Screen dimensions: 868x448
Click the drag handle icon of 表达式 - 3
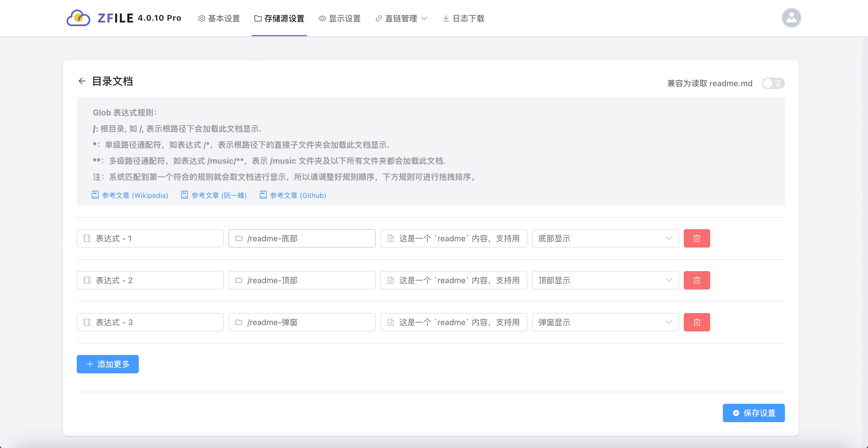point(87,322)
